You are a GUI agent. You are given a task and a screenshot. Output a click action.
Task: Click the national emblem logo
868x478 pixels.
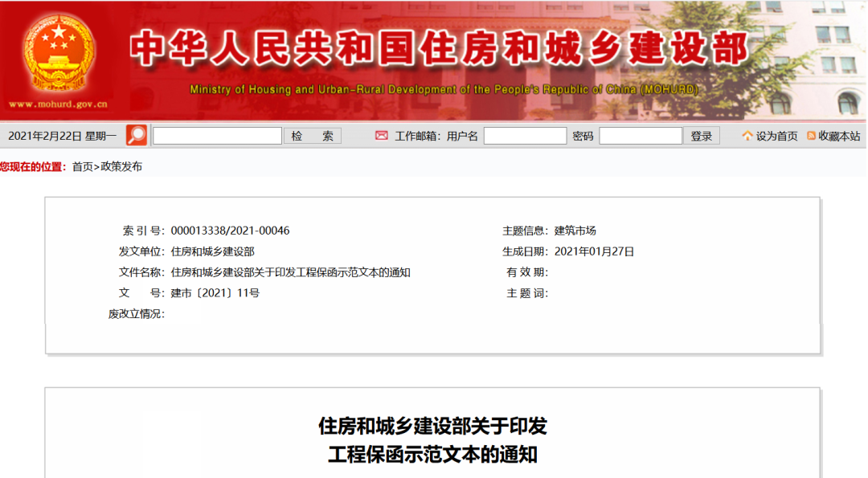coord(58,52)
